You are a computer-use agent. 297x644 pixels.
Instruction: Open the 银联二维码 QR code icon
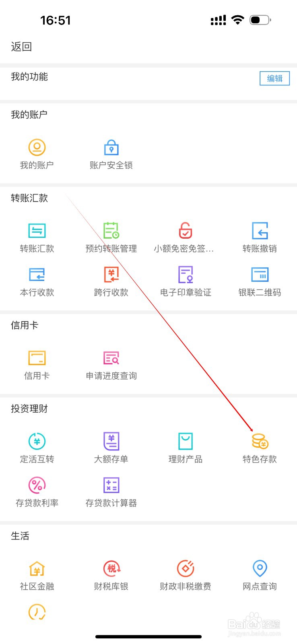[x=260, y=275]
